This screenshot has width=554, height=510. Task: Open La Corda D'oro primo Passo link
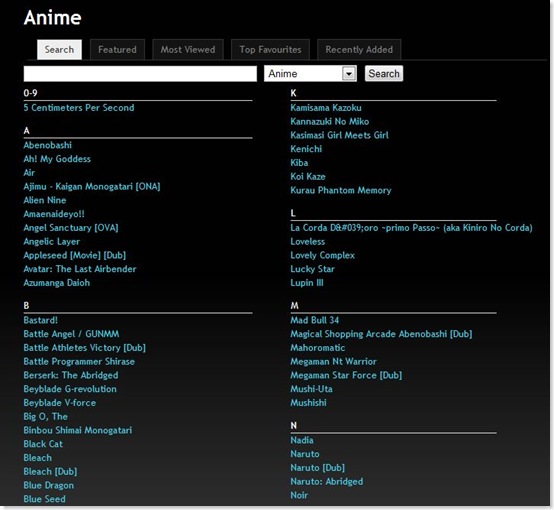point(412,228)
